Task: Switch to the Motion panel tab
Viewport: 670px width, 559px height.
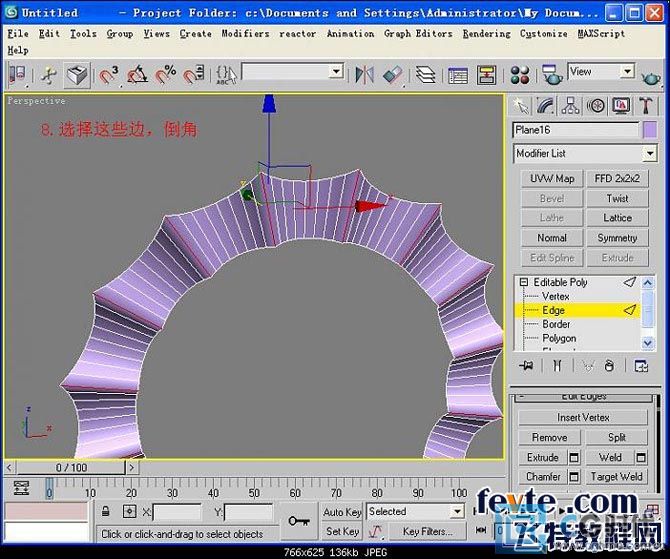Action: click(596, 106)
